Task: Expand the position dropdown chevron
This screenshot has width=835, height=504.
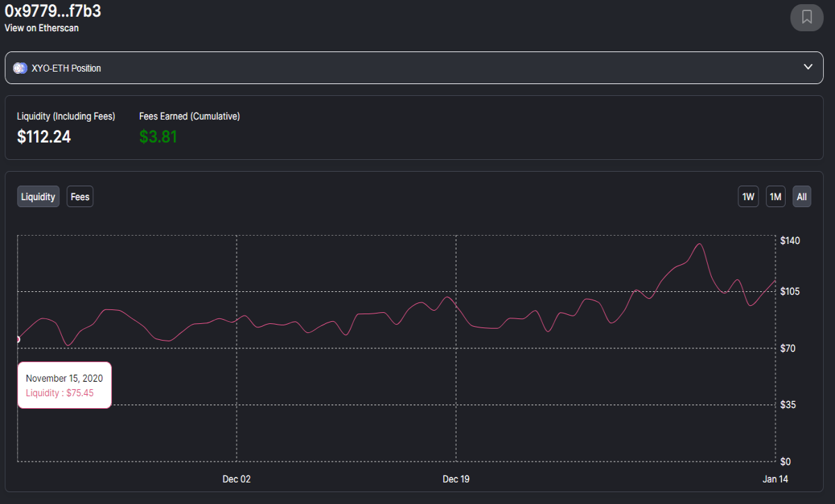Action: click(808, 67)
